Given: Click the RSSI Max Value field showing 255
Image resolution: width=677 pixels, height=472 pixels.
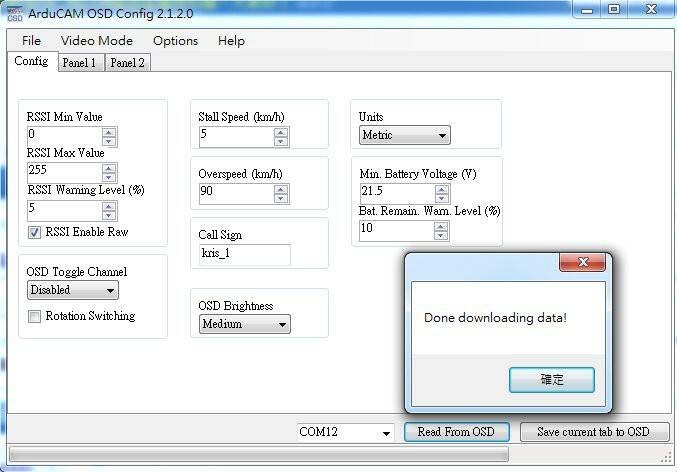Looking at the screenshot, I should coord(65,173).
